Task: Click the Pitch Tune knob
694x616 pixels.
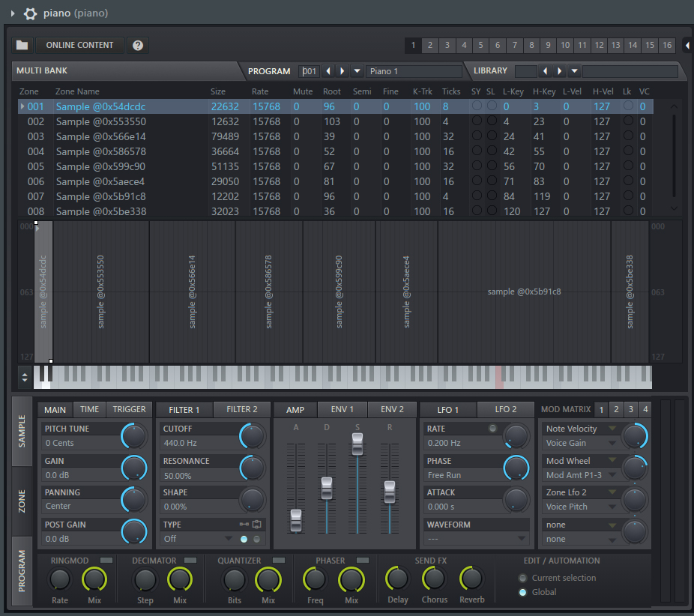Action: pos(134,435)
